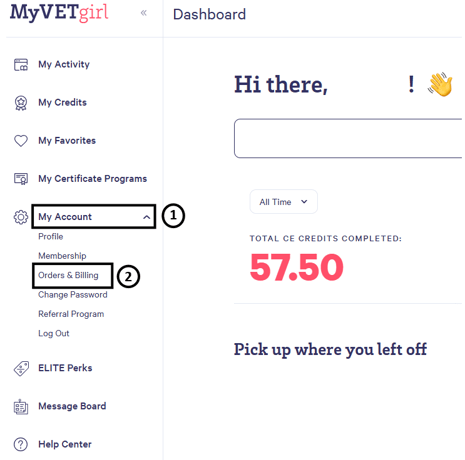Select Change Password option
465x460 pixels.
click(x=73, y=295)
